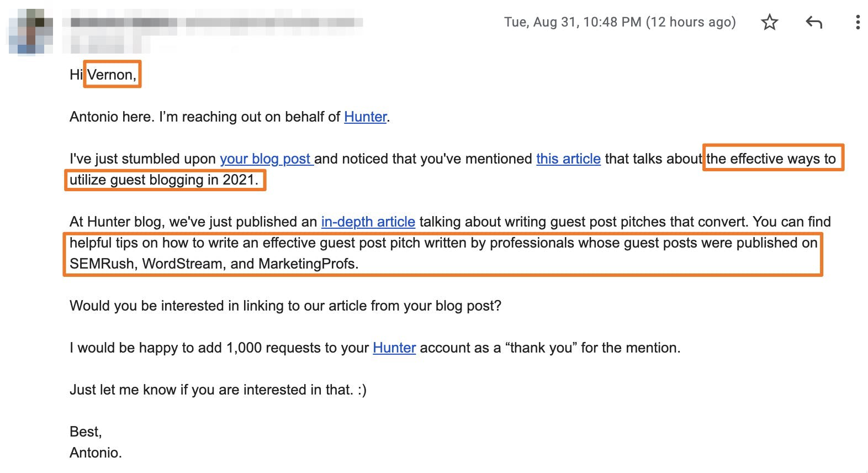This screenshot has height=473, width=868.
Task: Click the "Best," sign-off line
Action: click(86, 432)
